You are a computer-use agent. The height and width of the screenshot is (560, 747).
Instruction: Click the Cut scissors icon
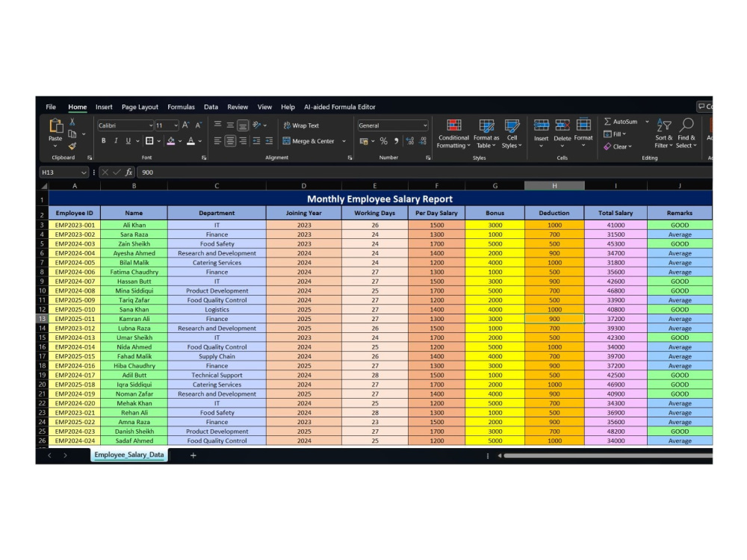coord(72,122)
